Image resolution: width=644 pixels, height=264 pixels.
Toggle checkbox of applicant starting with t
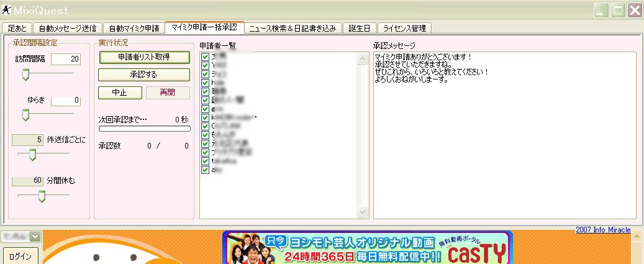(x=206, y=161)
